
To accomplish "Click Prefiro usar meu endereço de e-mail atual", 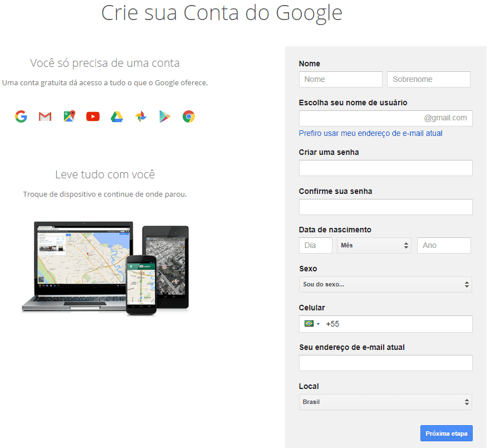I will click(370, 134).
